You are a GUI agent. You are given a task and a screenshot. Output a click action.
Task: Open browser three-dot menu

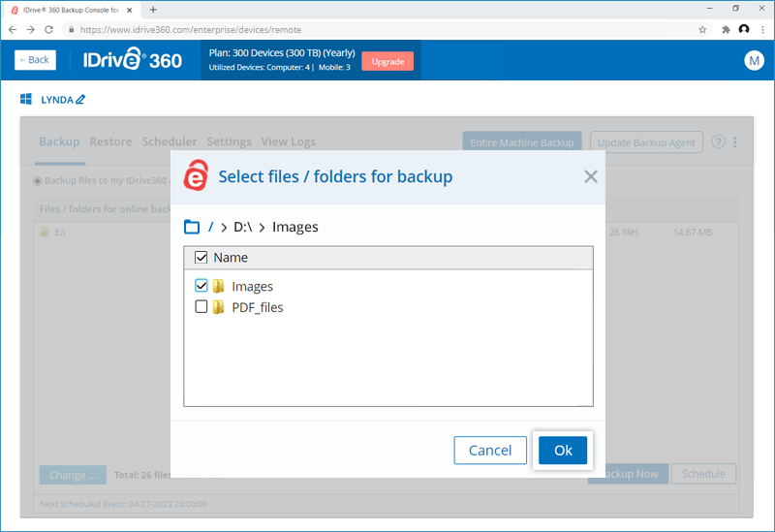coord(762,30)
